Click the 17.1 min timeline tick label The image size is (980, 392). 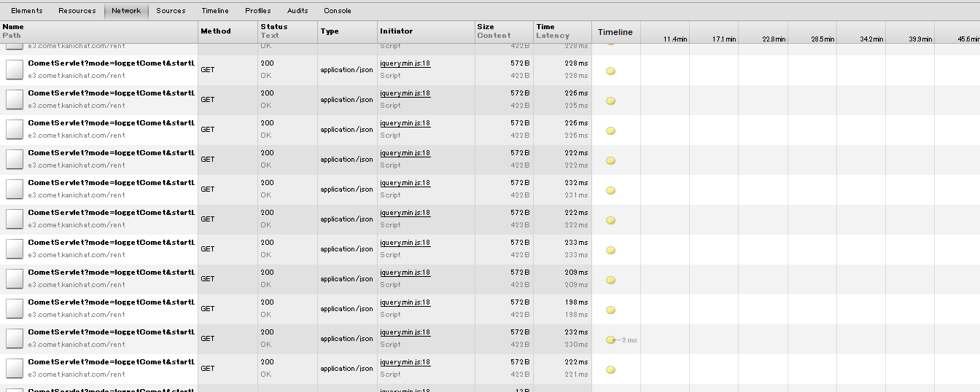coord(724,39)
